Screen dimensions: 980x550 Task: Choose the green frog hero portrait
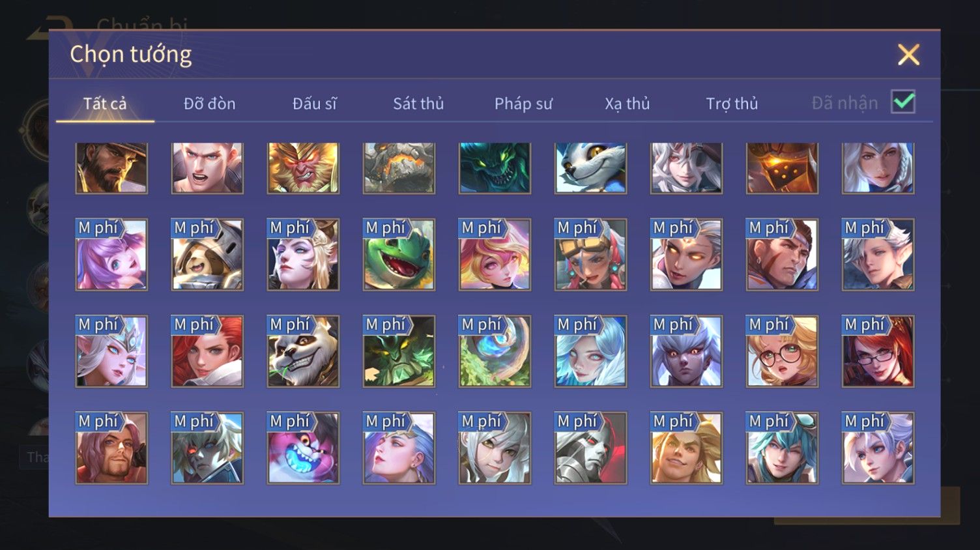[399, 255]
